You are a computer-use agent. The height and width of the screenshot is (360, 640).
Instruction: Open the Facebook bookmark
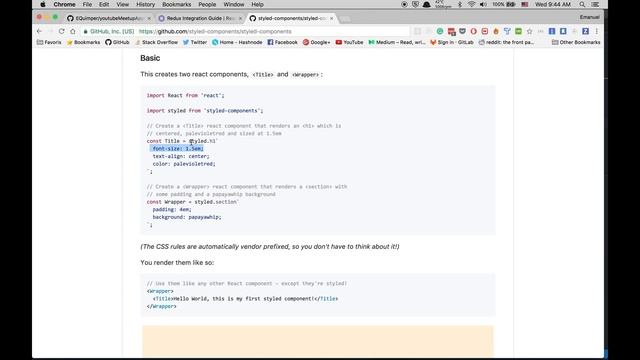pyautogui.click(x=282, y=42)
